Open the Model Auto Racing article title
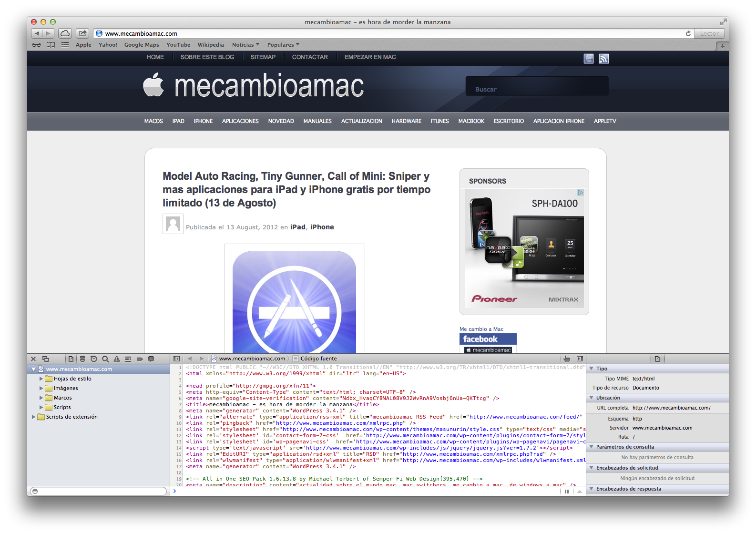Image resolution: width=756 pixels, height=534 pixels. pyautogui.click(x=296, y=189)
